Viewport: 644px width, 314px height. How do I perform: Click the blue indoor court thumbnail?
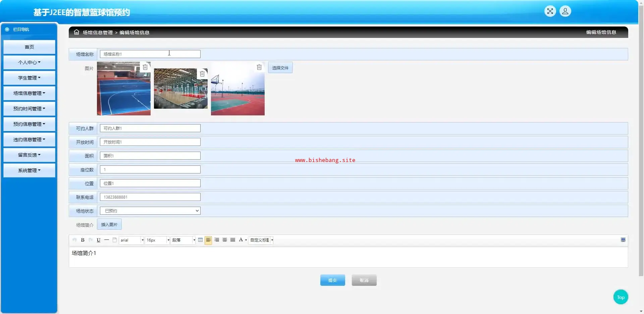tap(124, 89)
